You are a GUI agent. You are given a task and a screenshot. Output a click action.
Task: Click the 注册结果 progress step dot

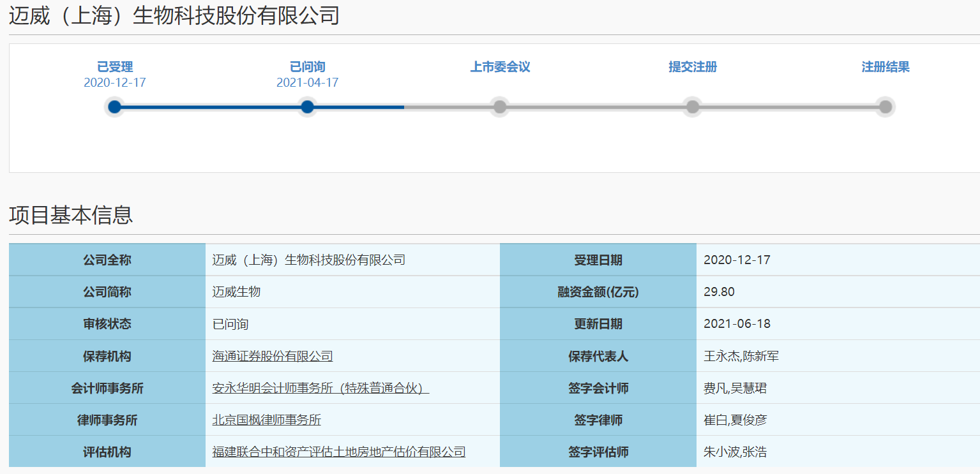tap(886, 107)
